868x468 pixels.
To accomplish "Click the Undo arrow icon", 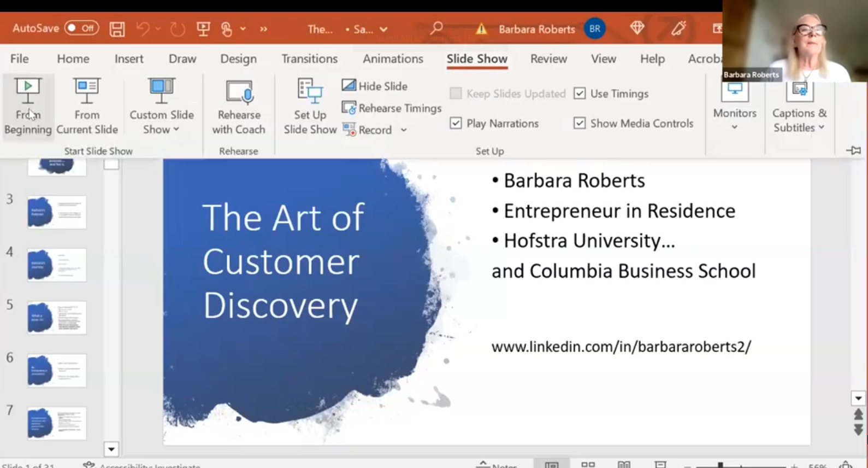I will [x=143, y=29].
